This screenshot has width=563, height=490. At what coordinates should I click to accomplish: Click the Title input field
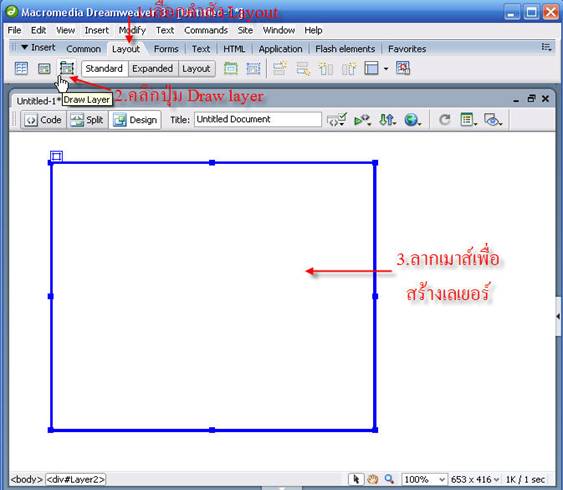click(x=258, y=119)
